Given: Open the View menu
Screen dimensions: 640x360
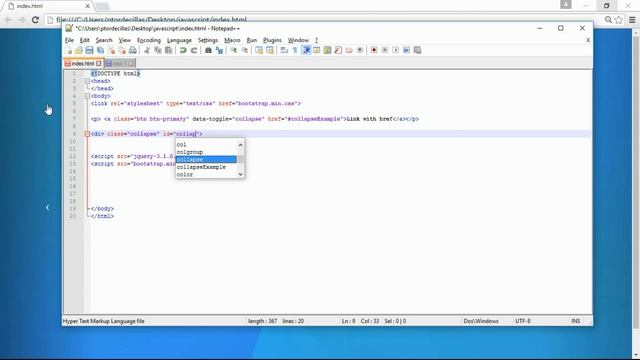Looking at the screenshot, I should pyautogui.click(x=124, y=40).
